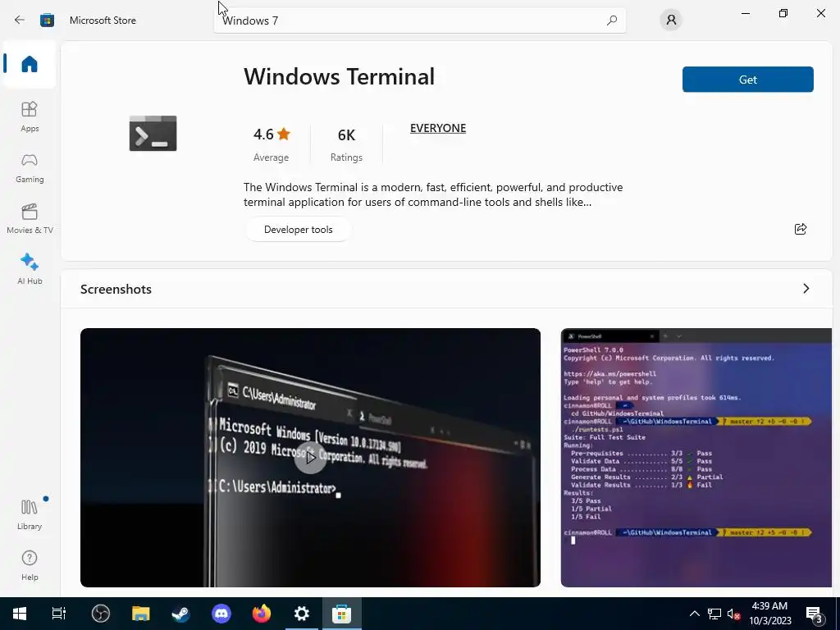This screenshot has width=840, height=630.
Task: Click the Get button
Action: click(x=748, y=80)
